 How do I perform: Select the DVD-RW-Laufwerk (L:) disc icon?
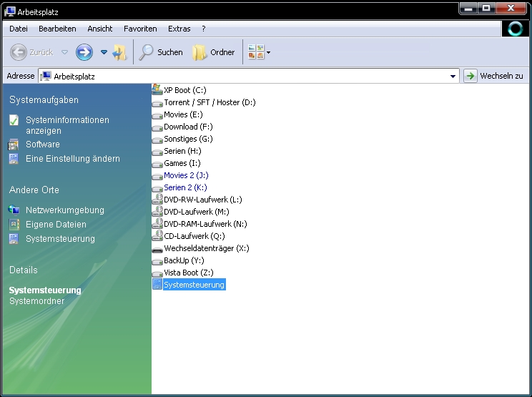click(157, 199)
